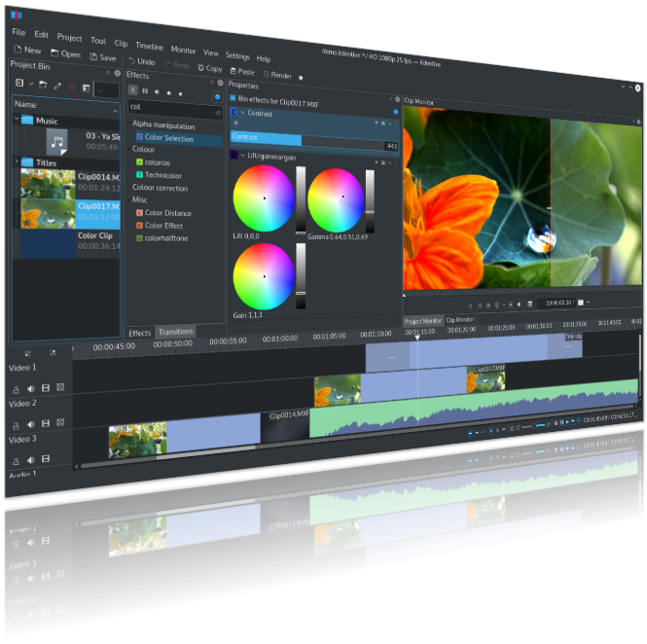The width and height of the screenshot is (647, 644).
Task: Open the Project menu
Action: tap(69, 38)
